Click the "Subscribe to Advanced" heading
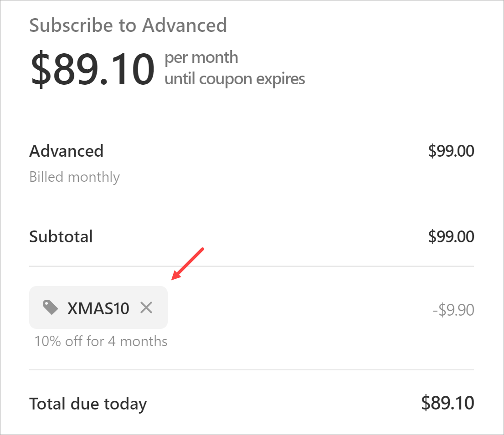Image resolution: width=504 pixels, height=435 pixels. tap(128, 26)
